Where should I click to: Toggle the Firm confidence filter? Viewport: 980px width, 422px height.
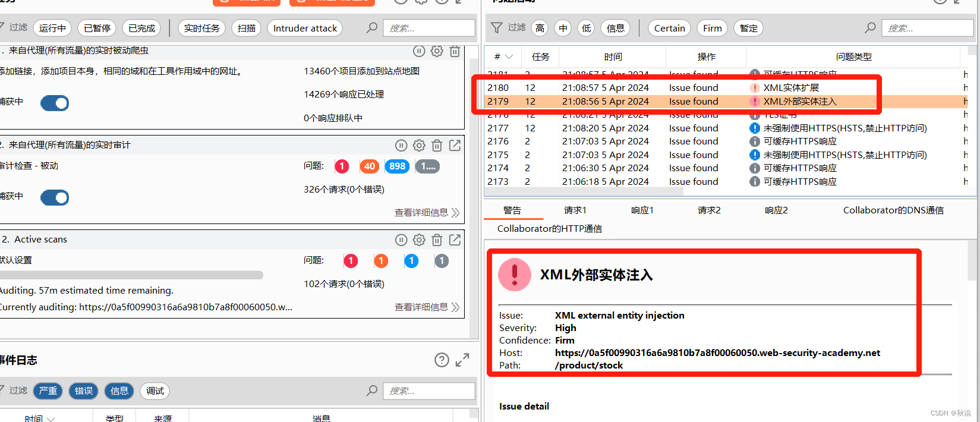coord(713,28)
